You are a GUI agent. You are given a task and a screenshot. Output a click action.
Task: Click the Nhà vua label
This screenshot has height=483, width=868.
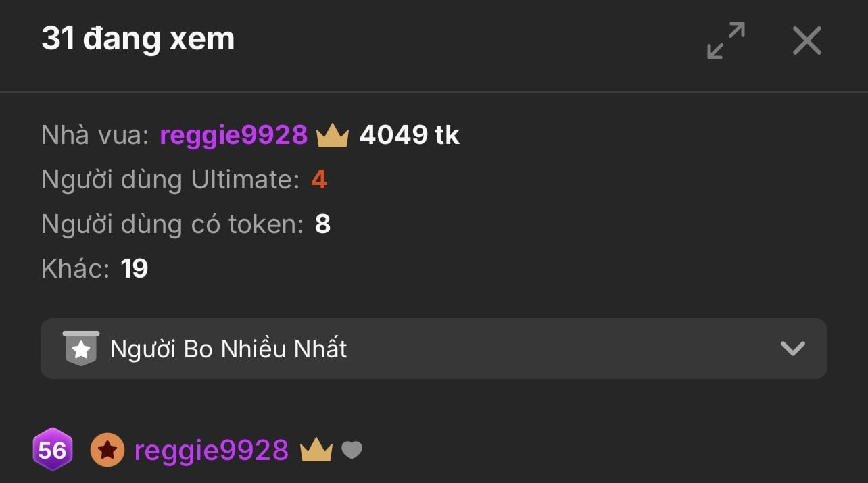tap(95, 135)
